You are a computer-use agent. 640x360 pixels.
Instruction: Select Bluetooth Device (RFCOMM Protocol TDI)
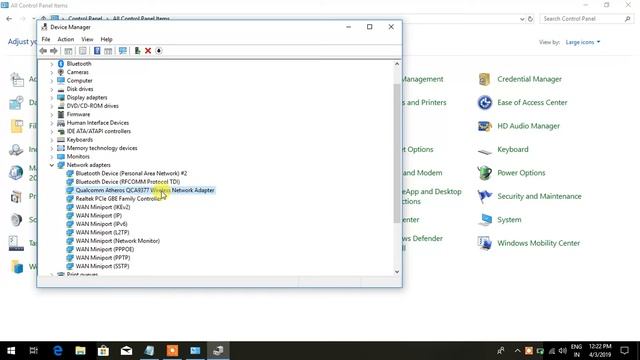[128, 182]
